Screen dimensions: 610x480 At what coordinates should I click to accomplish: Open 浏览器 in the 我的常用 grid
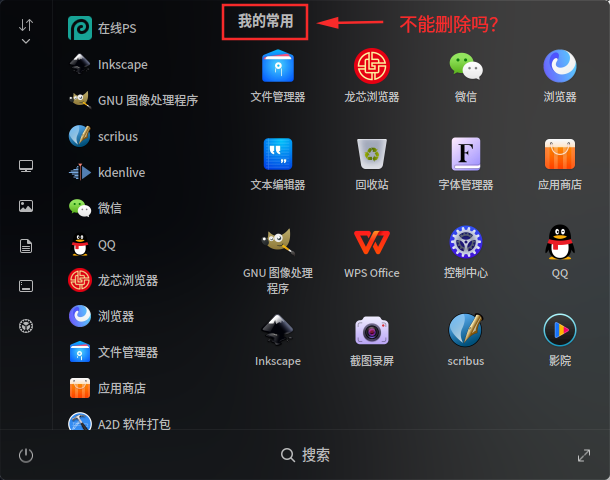tap(560, 76)
